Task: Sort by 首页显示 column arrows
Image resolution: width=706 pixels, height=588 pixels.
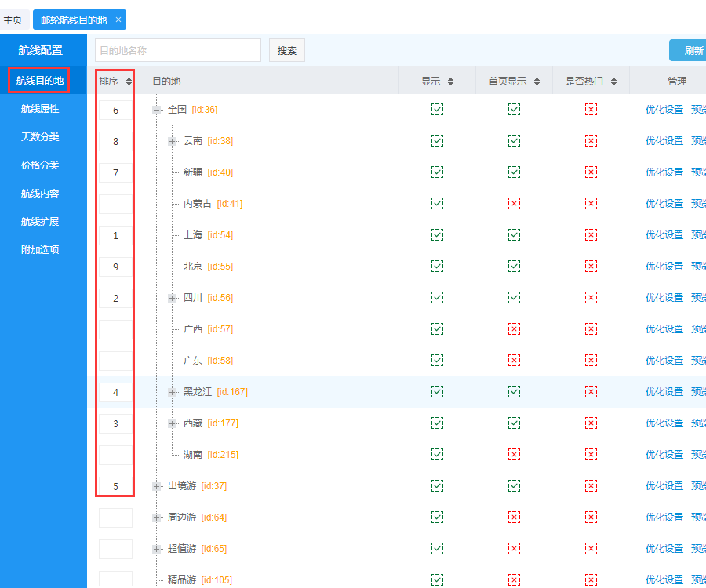Action: coord(537,82)
